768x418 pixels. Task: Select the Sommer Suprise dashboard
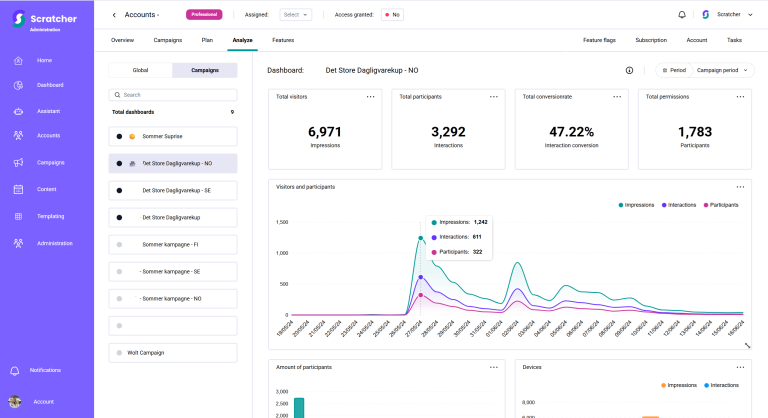coord(173,136)
